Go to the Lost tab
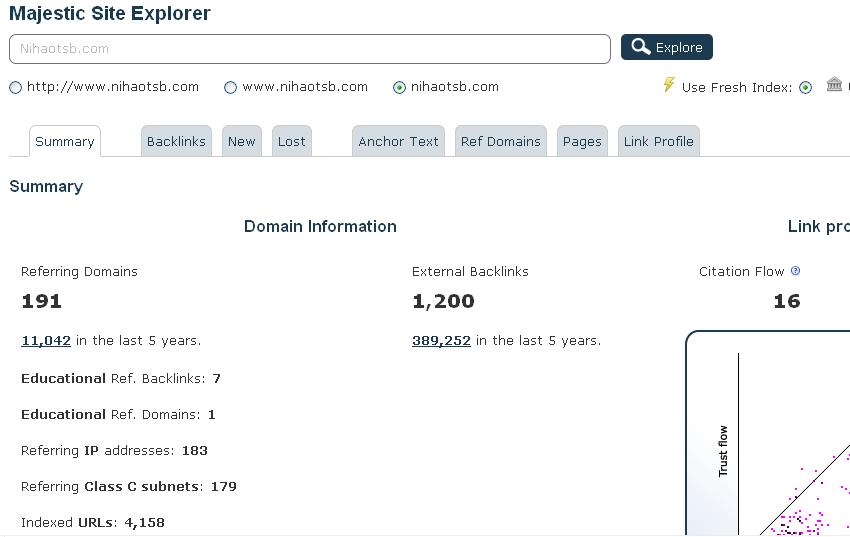This screenshot has width=850, height=537. tap(292, 141)
